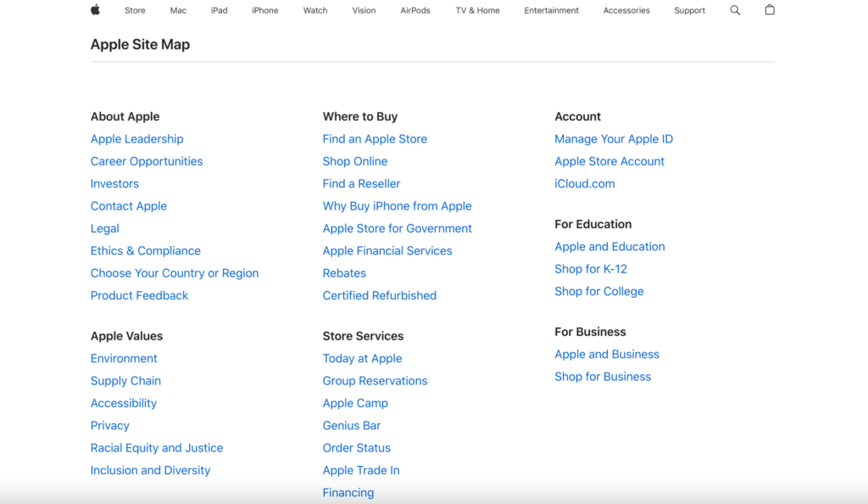
Task: Select Shop for Business
Action: pos(603,377)
